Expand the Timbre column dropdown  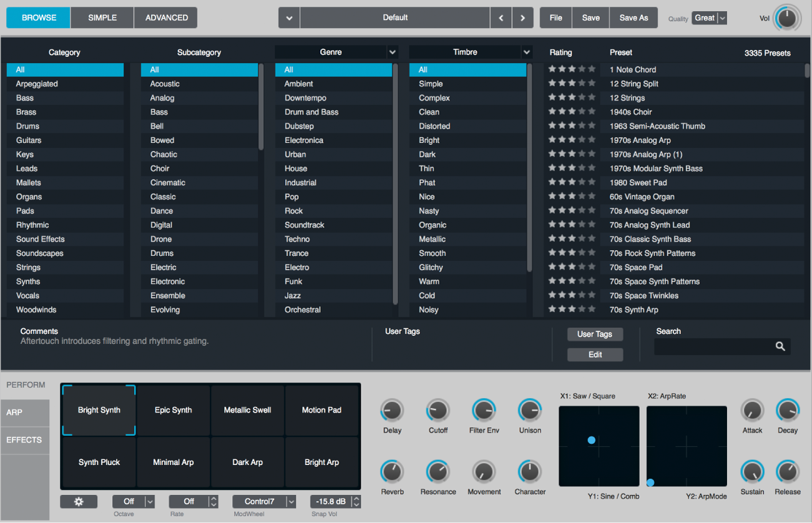click(527, 52)
